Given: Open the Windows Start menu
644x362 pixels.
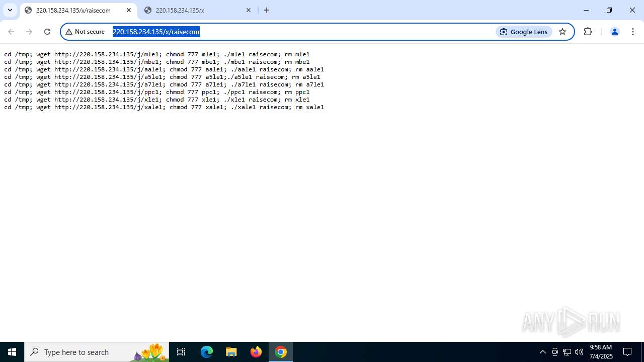Looking at the screenshot, I should pos(12,352).
